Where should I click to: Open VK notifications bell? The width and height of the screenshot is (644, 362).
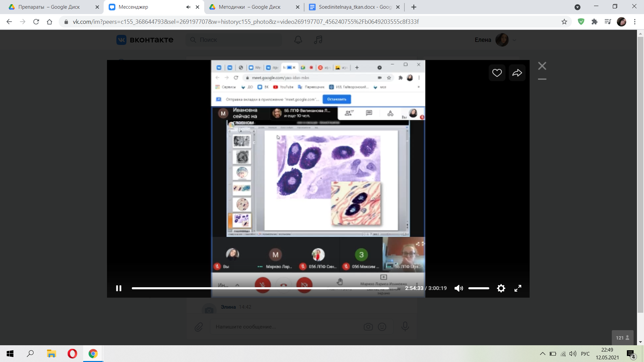click(298, 40)
